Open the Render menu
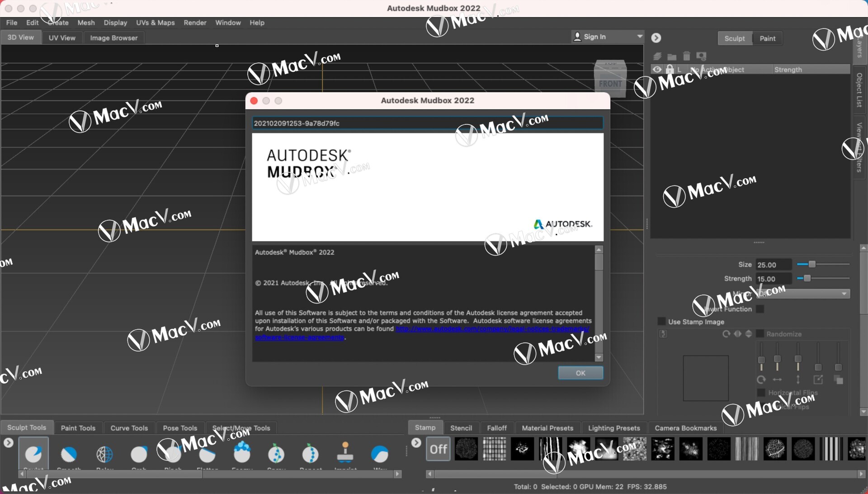The height and width of the screenshot is (494, 868). click(x=195, y=23)
